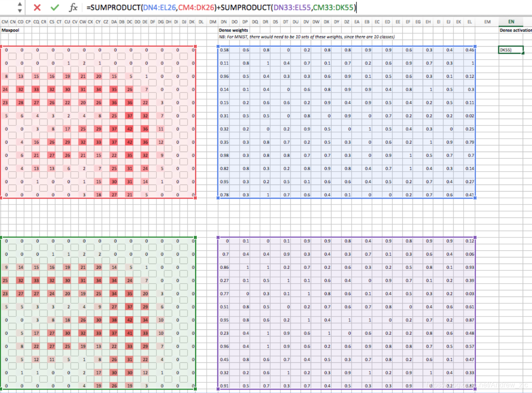Click the purple range cell 0.33
Image resolution: width=532 pixels, height=393 pixels.
[x=470, y=373]
